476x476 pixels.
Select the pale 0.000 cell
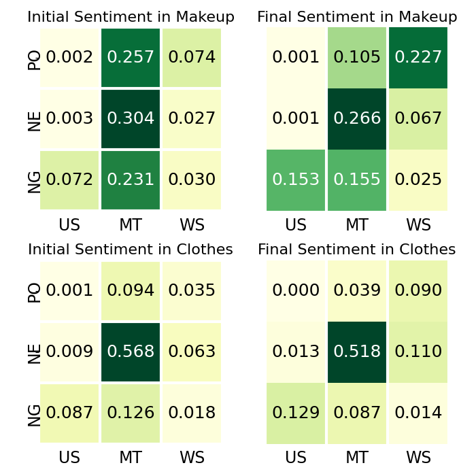click(x=296, y=291)
